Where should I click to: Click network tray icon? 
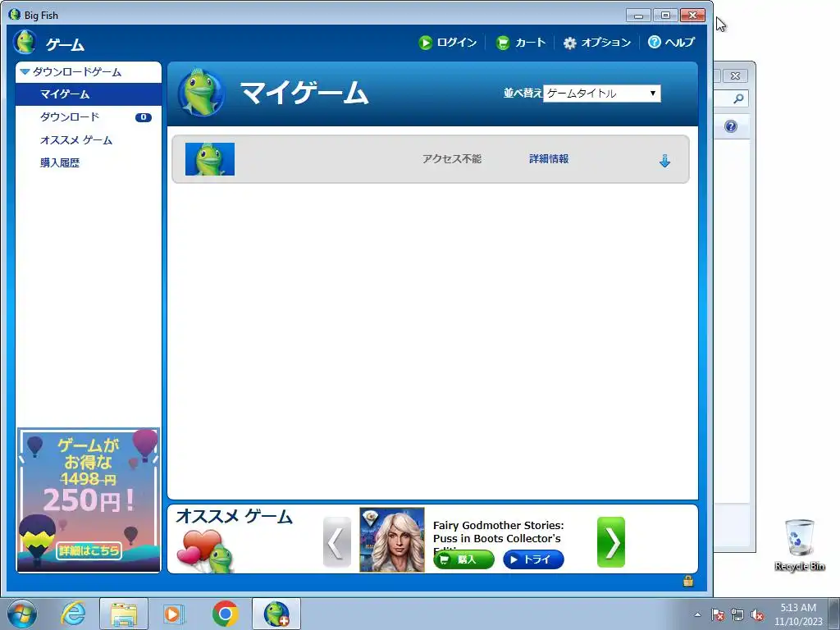[737, 615]
